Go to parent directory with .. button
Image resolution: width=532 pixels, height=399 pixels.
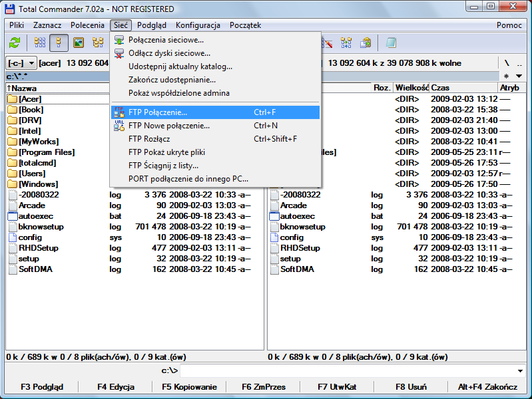tap(519, 63)
